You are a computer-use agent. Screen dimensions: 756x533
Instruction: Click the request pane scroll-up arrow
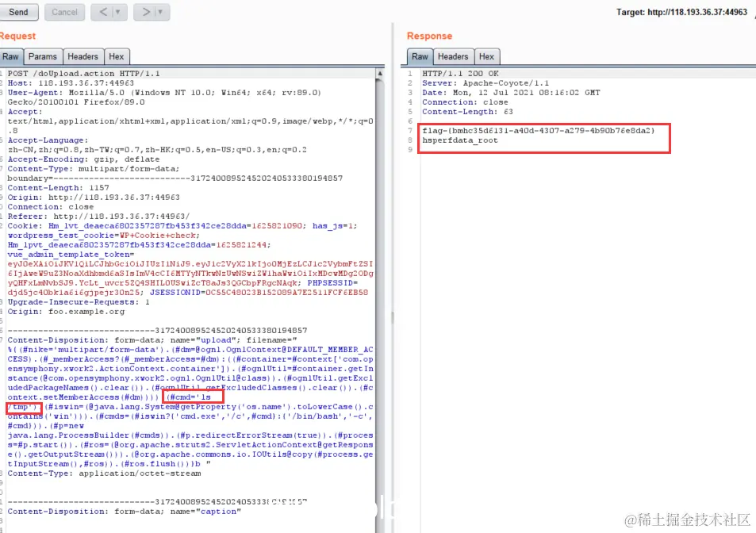coord(380,74)
